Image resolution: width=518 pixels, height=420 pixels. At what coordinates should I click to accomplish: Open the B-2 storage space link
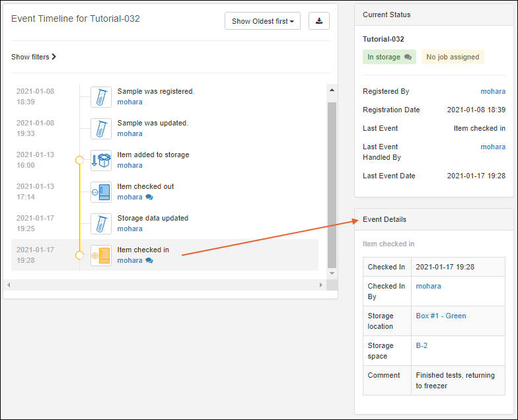422,345
